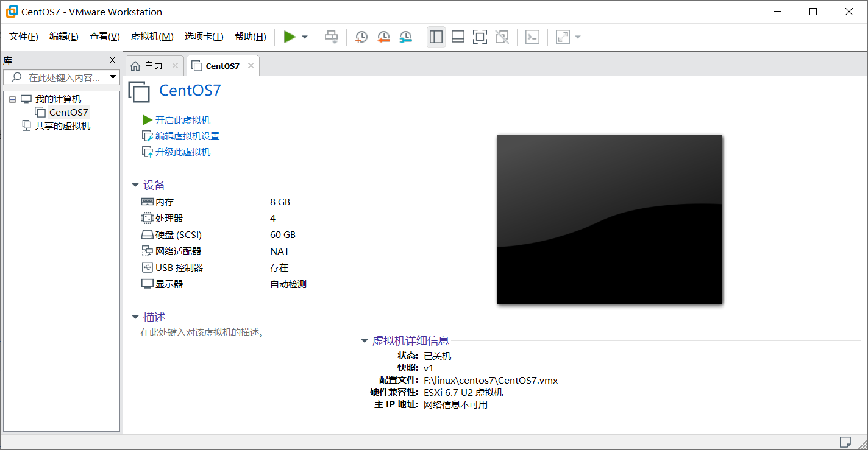
Task: Click the 网络信息不可用 IP address text
Action: [455, 404]
